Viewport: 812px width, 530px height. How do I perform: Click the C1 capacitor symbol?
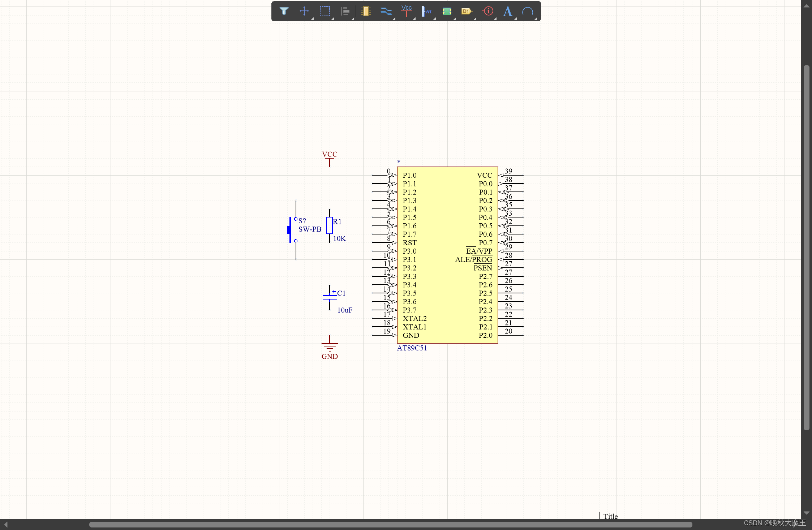[330, 297]
